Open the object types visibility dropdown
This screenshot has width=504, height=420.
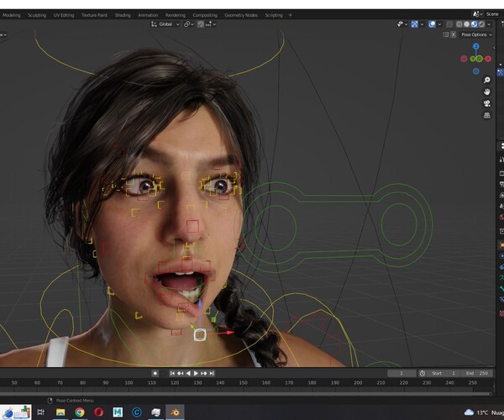(402, 24)
